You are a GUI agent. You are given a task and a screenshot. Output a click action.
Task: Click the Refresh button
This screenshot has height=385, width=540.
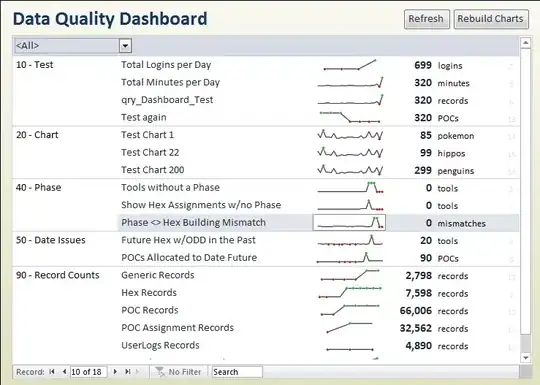tap(427, 19)
